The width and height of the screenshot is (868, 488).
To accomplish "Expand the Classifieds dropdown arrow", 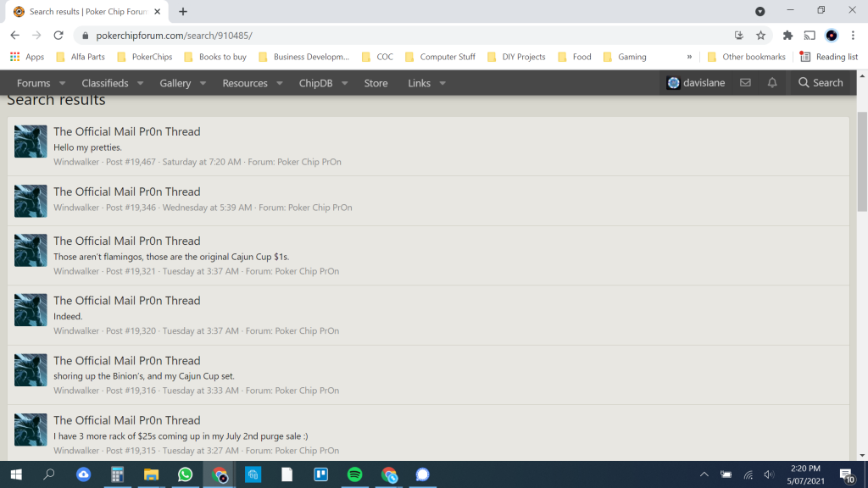I will (140, 84).
